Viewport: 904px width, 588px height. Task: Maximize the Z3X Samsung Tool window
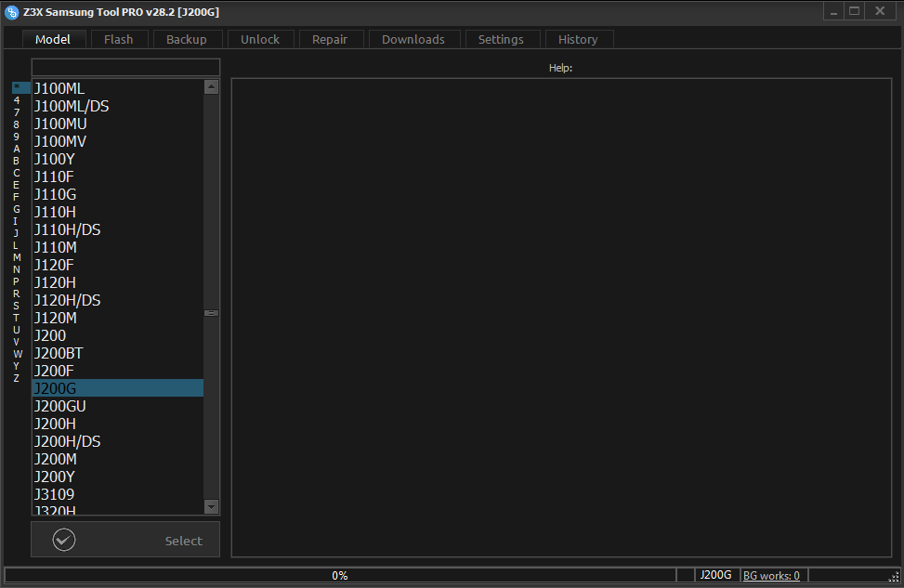(x=855, y=11)
